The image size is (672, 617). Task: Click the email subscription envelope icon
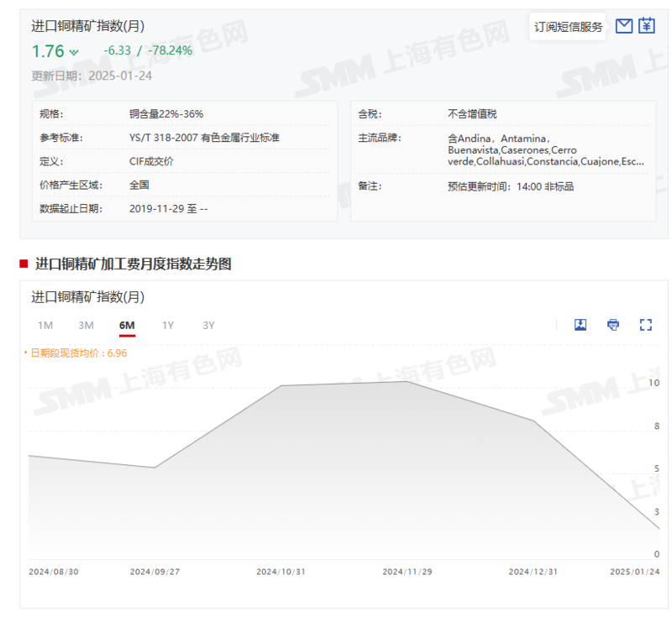(623, 26)
